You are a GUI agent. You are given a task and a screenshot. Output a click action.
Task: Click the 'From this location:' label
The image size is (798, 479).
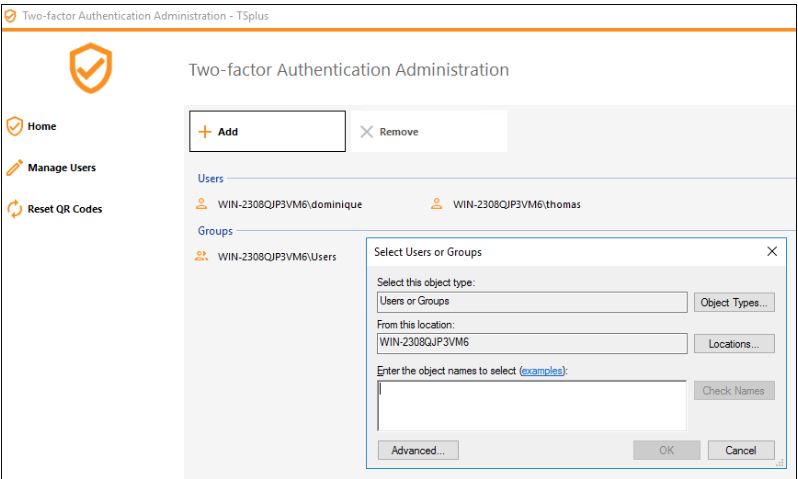click(x=416, y=324)
